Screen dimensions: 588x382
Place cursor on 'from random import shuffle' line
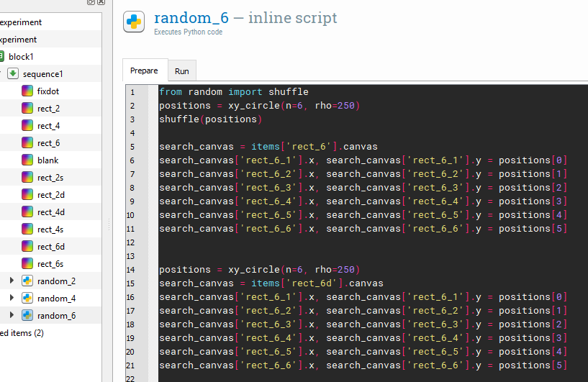234,92
